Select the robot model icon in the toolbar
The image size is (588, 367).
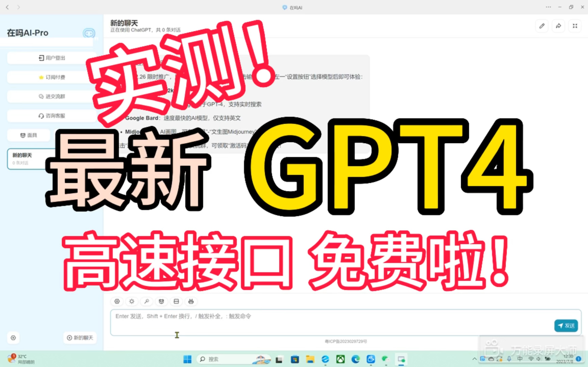click(x=191, y=301)
